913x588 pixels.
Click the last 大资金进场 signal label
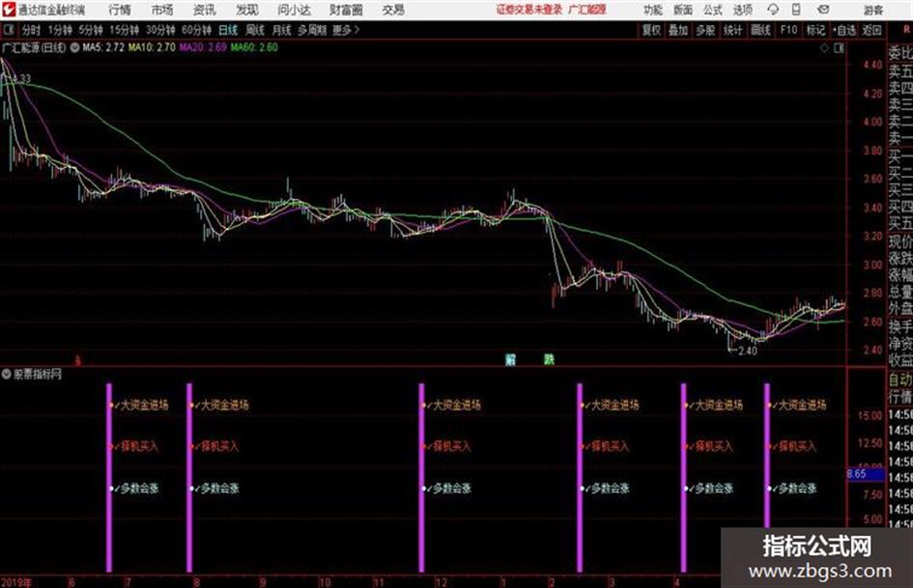pos(802,405)
